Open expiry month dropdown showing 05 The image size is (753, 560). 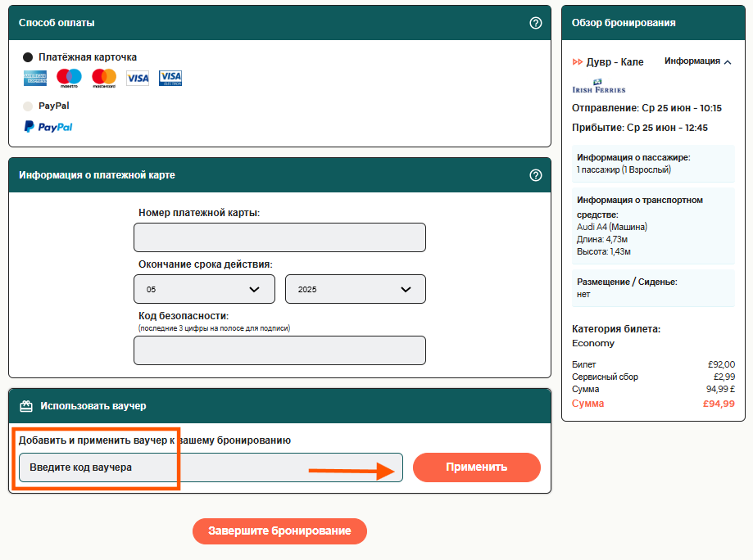click(204, 290)
